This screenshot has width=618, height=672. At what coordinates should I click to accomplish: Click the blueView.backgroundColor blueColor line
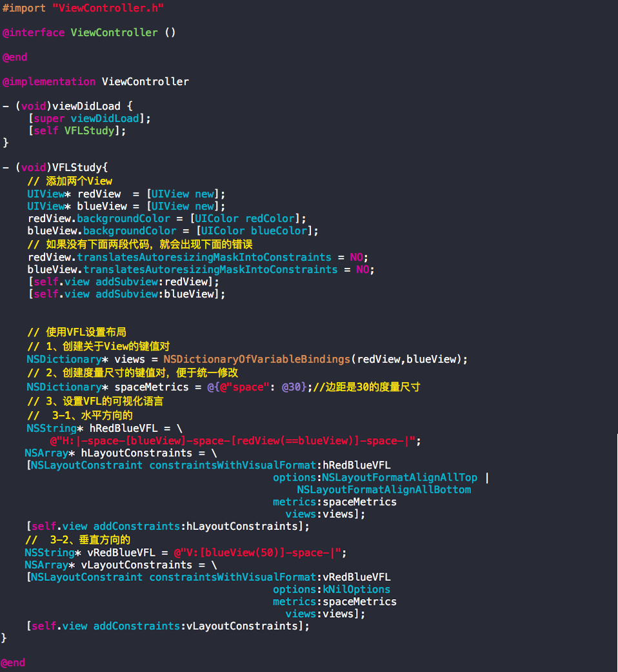(173, 231)
